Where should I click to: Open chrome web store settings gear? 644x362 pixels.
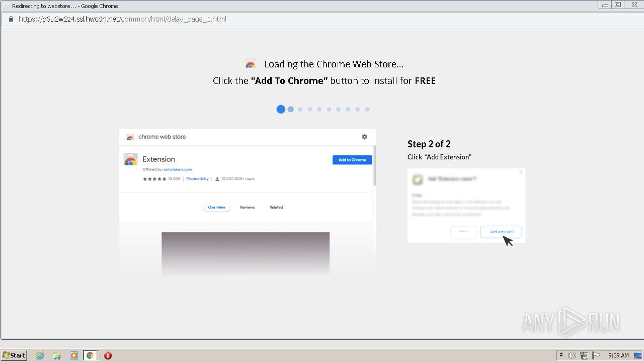point(365,137)
